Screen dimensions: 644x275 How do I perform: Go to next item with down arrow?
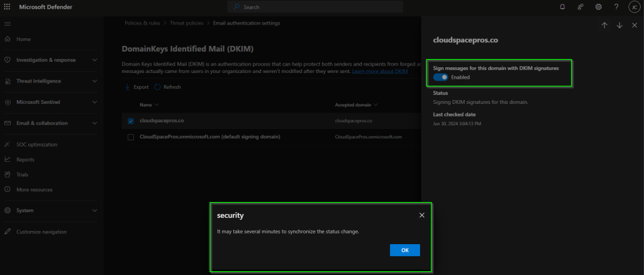(x=619, y=25)
